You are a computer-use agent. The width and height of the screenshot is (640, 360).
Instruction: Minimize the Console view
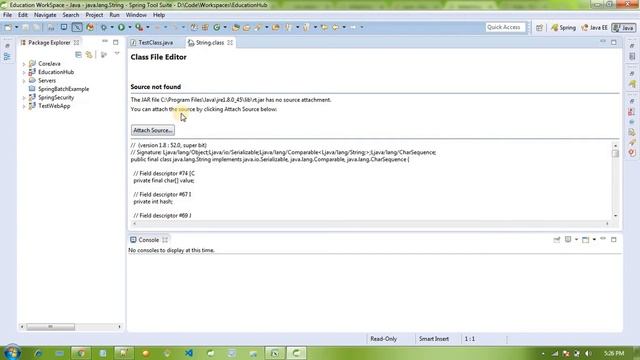tap(603, 239)
